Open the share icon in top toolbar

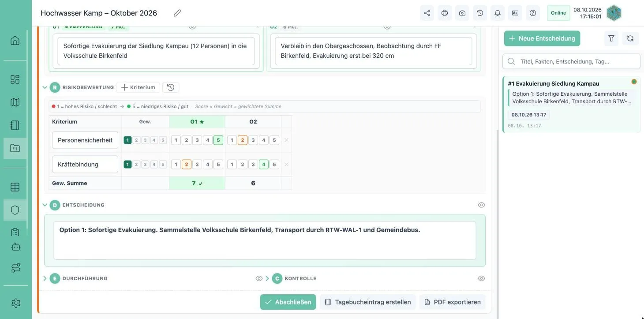point(427,13)
